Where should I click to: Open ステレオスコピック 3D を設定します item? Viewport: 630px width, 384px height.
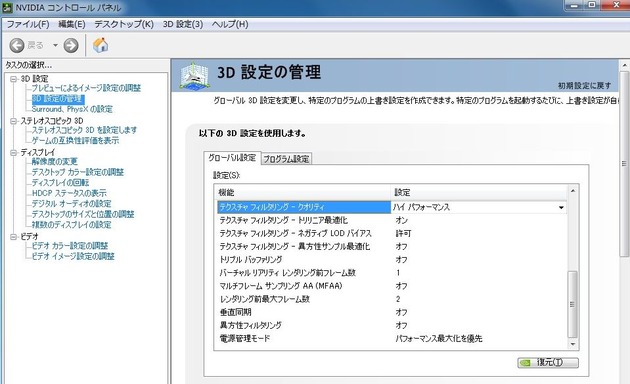point(84,130)
